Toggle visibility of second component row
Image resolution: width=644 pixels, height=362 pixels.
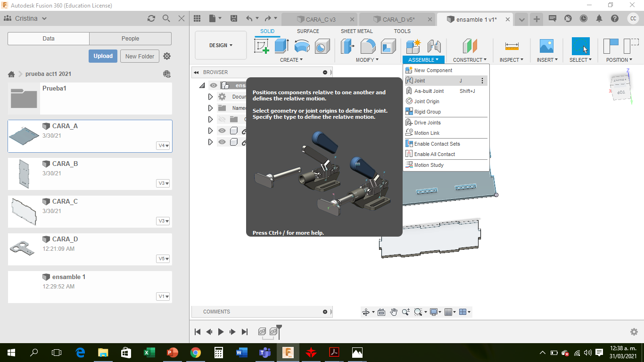pyautogui.click(x=222, y=142)
